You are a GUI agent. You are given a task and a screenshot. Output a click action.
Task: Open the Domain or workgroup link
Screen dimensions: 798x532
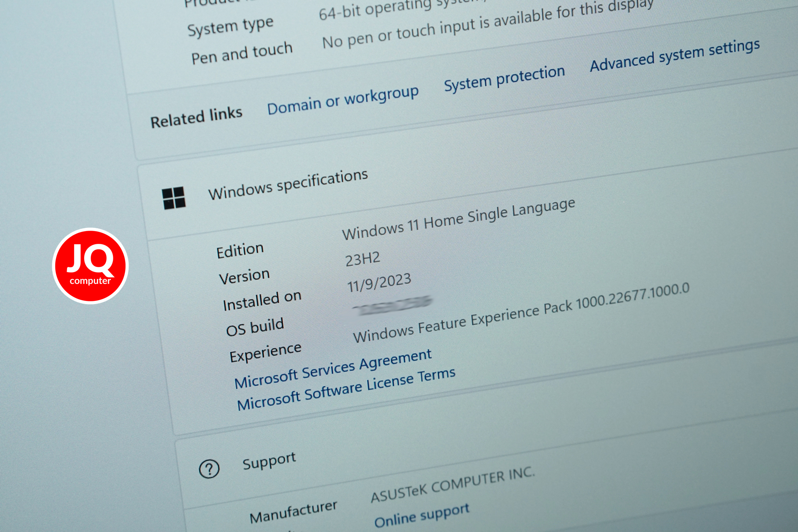point(343,101)
